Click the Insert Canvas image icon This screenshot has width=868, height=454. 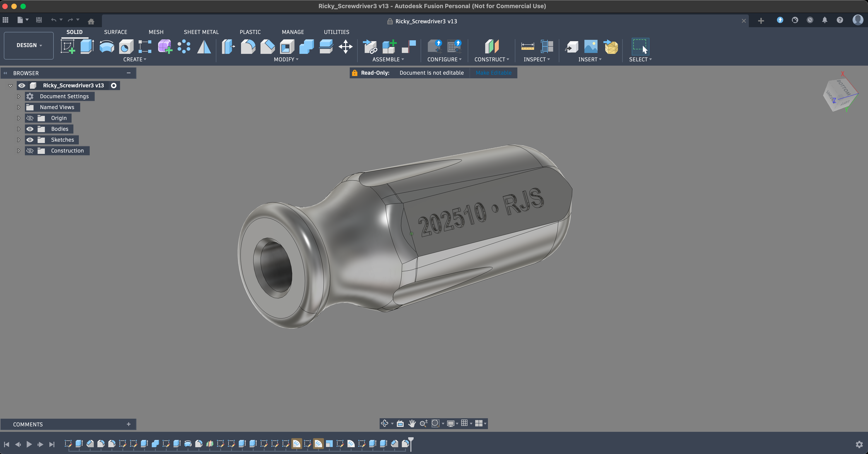click(591, 46)
